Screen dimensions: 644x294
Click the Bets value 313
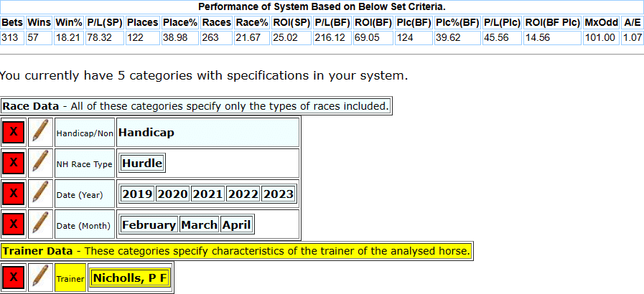coord(12,38)
